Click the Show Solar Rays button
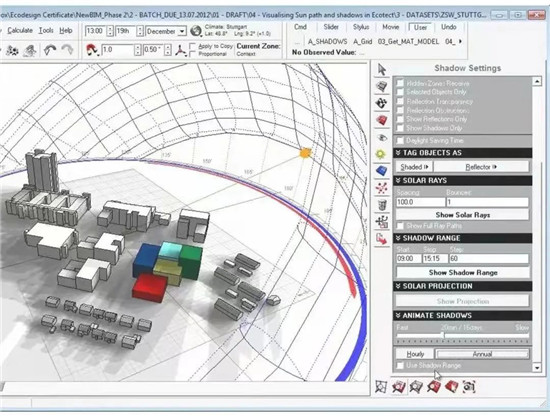This screenshot has width=550, height=417. coord(463,215)
